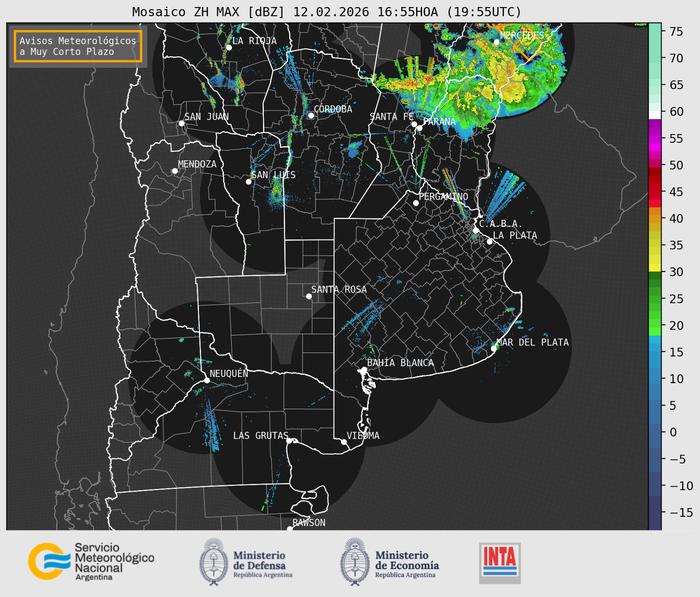
Task: Click the SAN LUIS city marker dot
Action: (x=249, y=182)
